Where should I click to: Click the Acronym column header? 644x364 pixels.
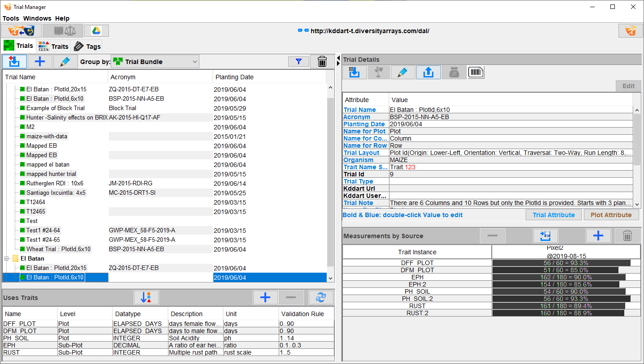pyautogui.click(x=160, y=77)
